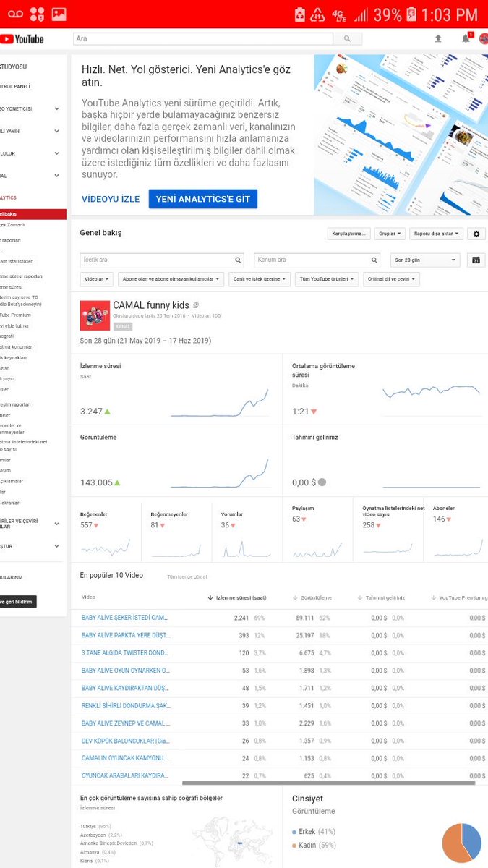Open the notifications bell

(x=466, y=38)
